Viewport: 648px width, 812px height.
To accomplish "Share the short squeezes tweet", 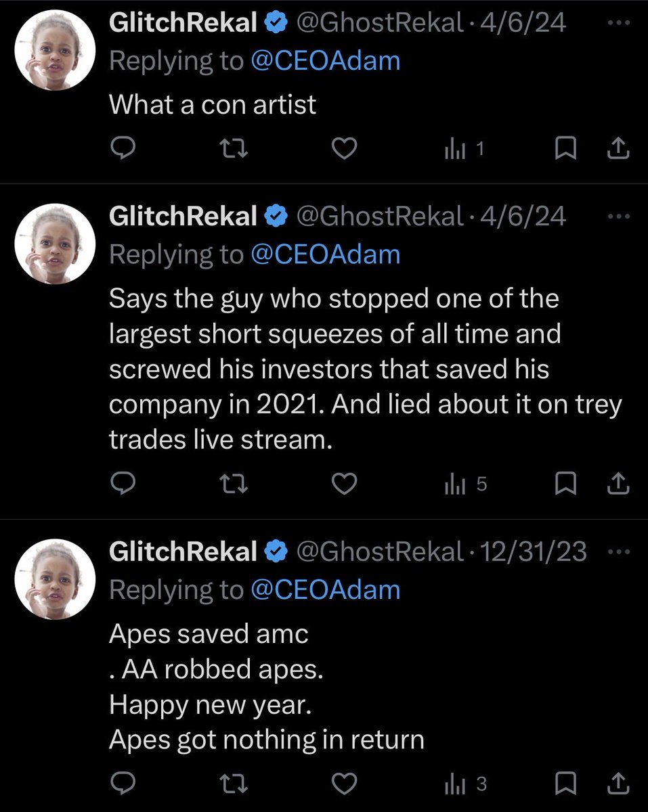I will pos(618,483).
